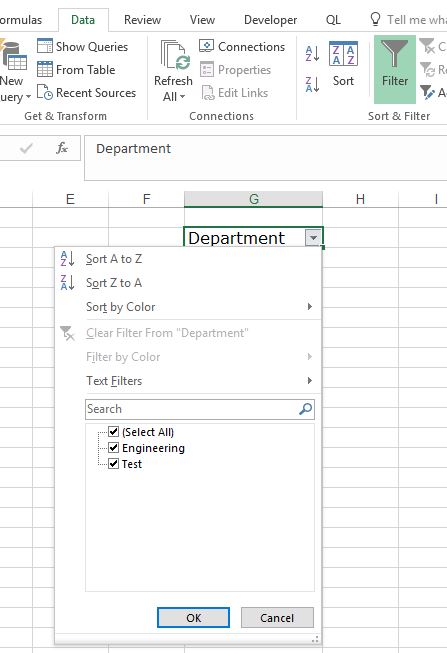Select column G header
Screen dimensions: 447x653
click(253, 199)
